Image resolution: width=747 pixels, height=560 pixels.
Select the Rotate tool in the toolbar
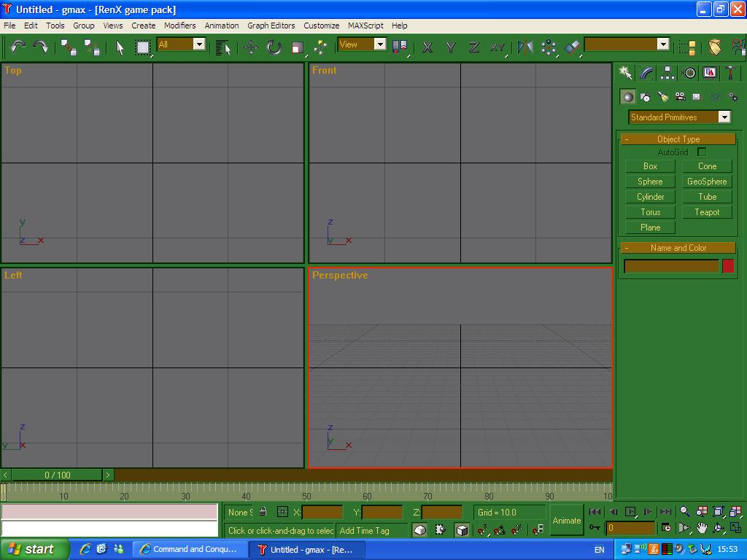[274, 47]
